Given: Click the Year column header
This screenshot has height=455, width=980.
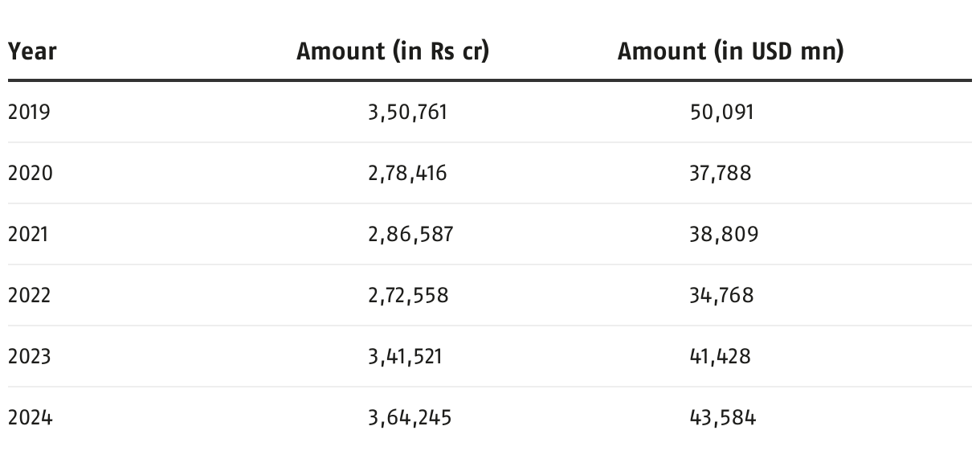Looking at the screenshot, I should (x=32, y=51).
